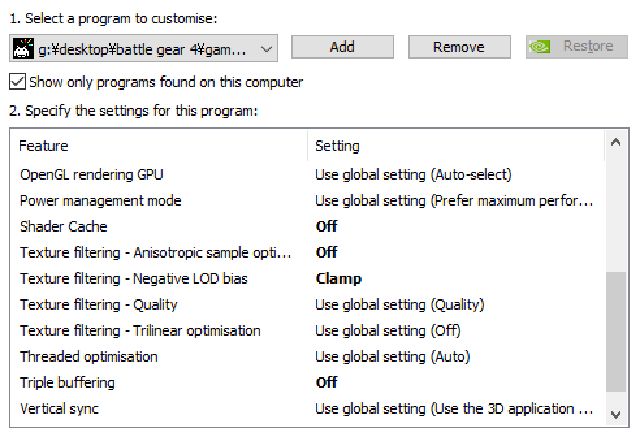Select the OpenGL rendering GPU row
The width and height of the screenshot is (640, 441).
pos(308,175)
